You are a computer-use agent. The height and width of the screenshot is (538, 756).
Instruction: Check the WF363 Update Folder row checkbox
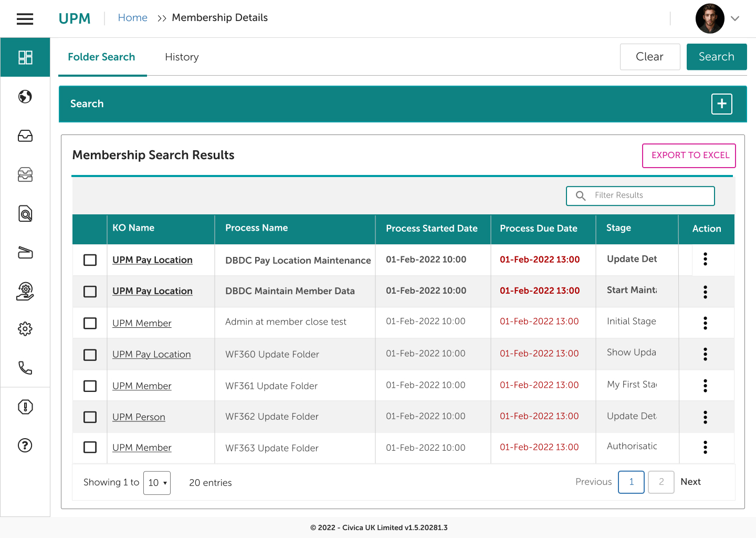(90, 447)
